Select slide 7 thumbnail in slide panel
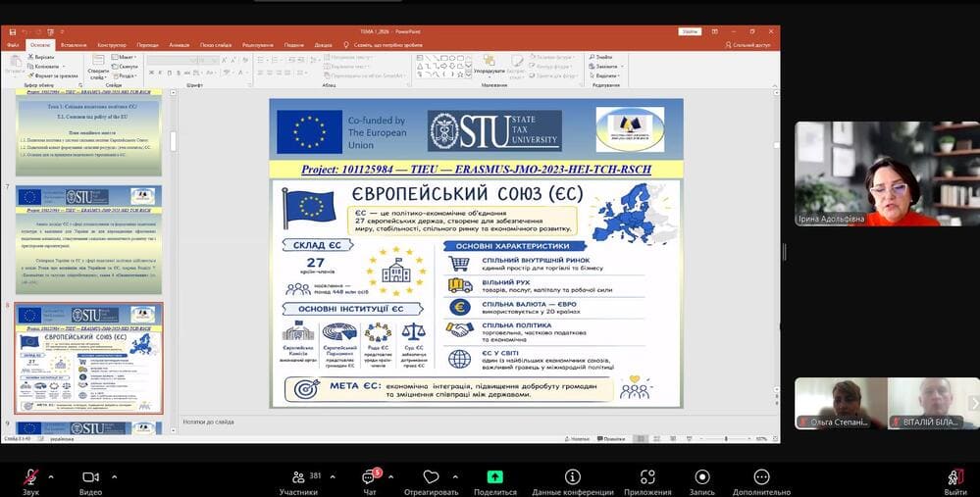Image resolution: width=980 pixels, height=497 pixels. [x=88, y=240]
